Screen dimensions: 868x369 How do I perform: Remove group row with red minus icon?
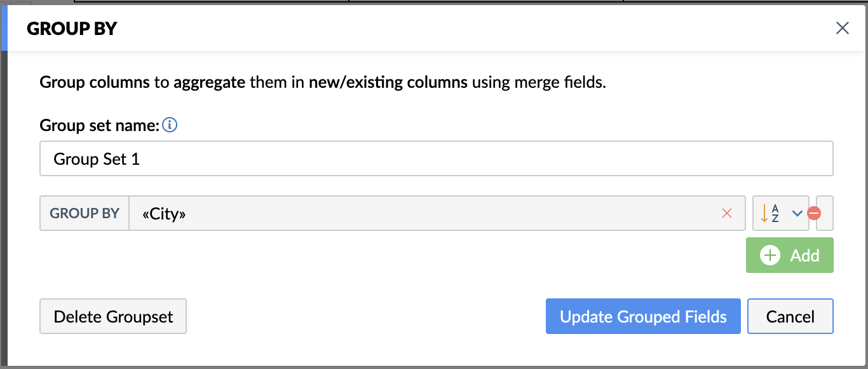(x=814, y=214)
